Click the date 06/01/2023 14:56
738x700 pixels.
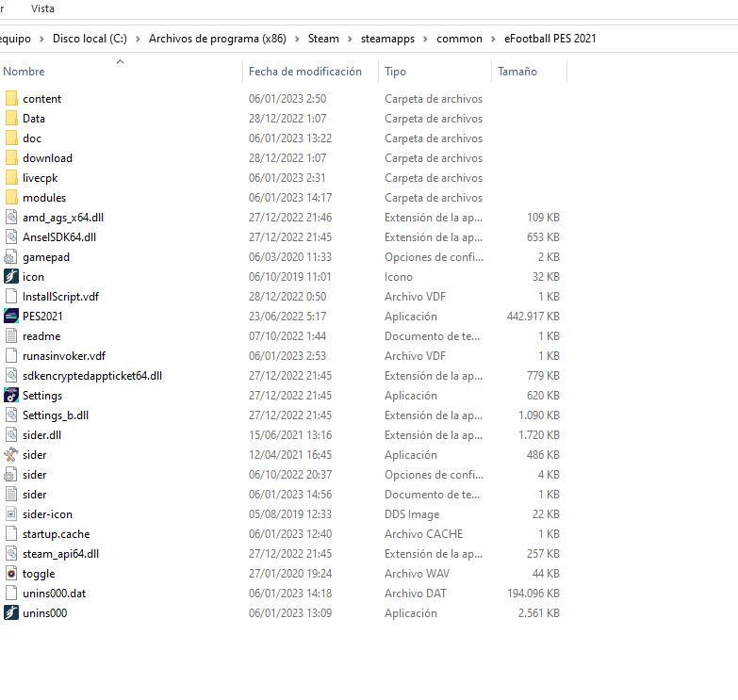click(290, 495)
